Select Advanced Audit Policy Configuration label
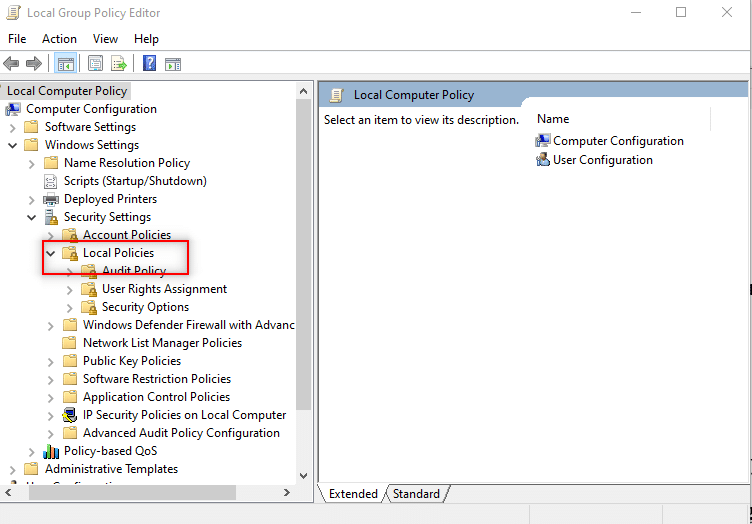This screenshot has width=752, height=524. [181, 433]
